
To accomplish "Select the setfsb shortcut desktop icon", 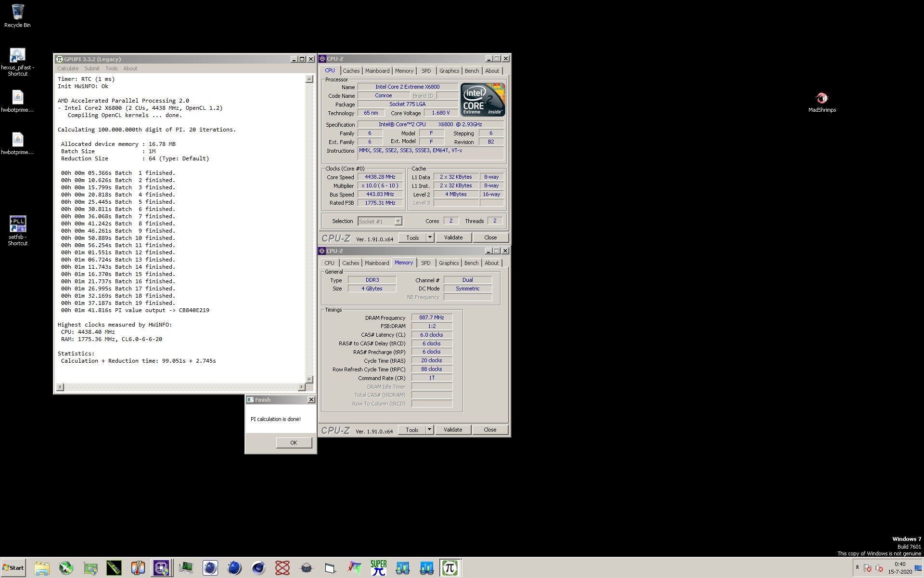I will click(17, 230).
